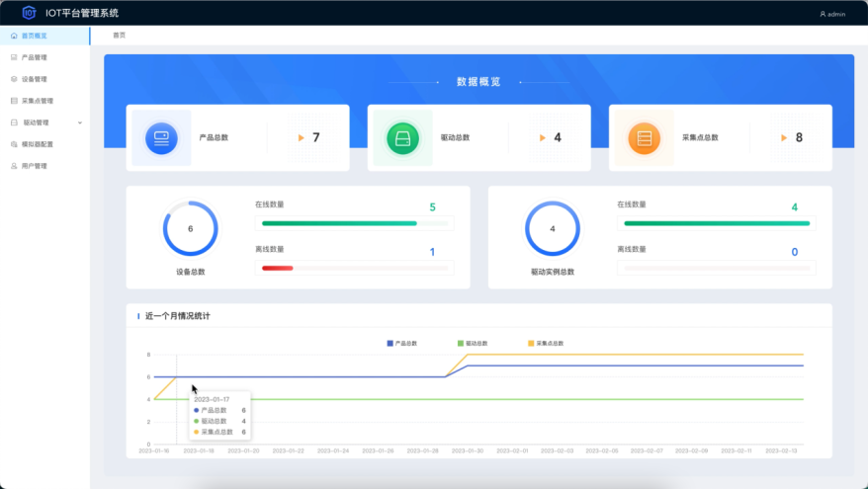Viewport: 868px width, 489px height.
Task: Open the admin account menu
Action: [832, 14]
